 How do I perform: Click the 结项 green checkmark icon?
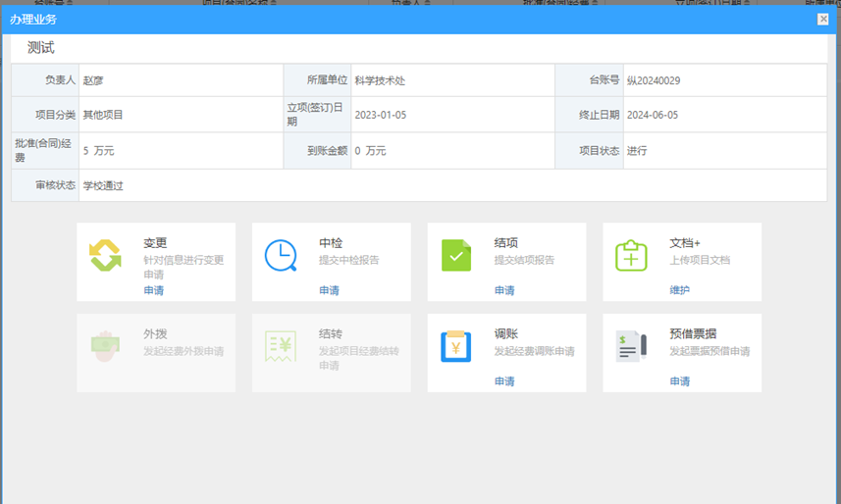pyautogui.click(x=456, y=255)
